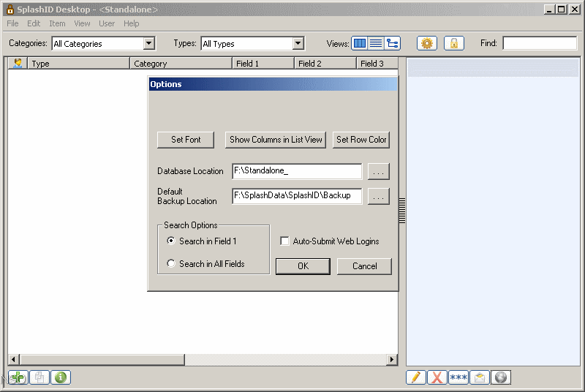Screen dimensions: 585x392
Task: Click the horizontal scrollbar right arrow
Action: tap(391, 360)
